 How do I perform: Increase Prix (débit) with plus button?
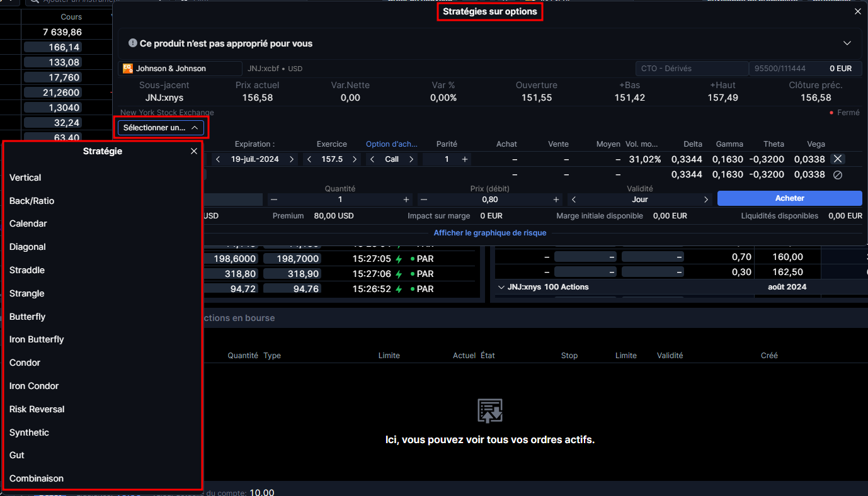tap(556, 200)
